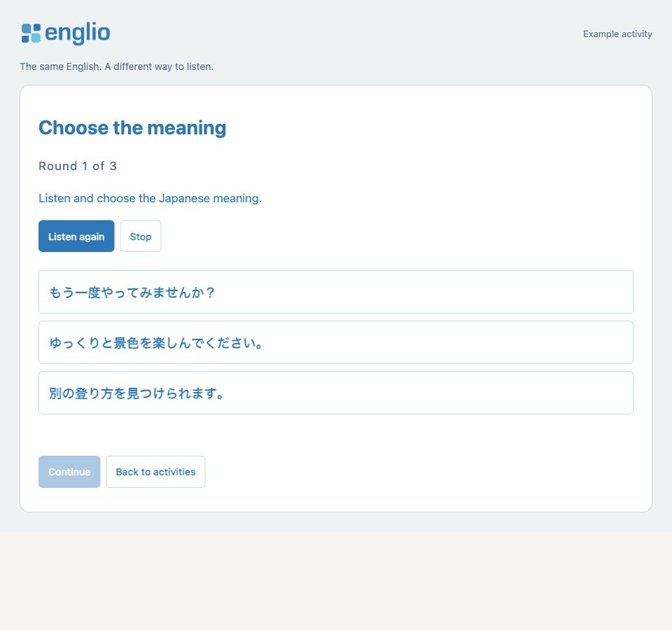Click the englio wordmark text
Viewport: 672px width, 630px height.
(x=77, y=34)
